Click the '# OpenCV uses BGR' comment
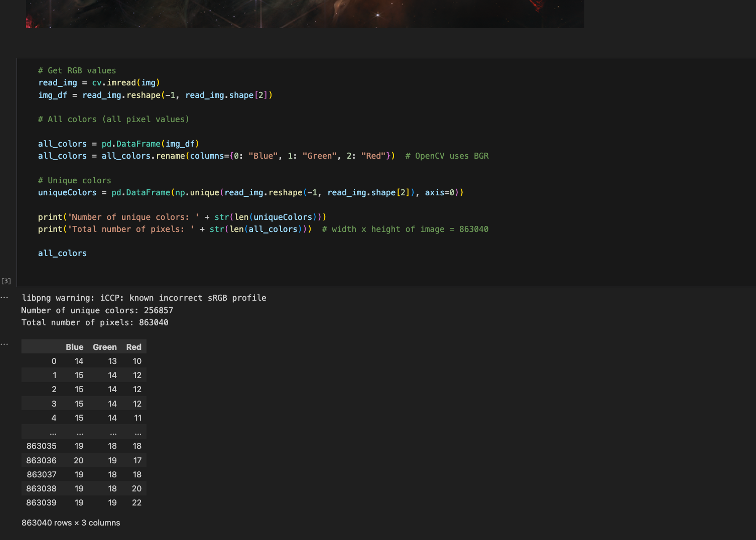Screen dimensions: 756x540 click(447, 156)
